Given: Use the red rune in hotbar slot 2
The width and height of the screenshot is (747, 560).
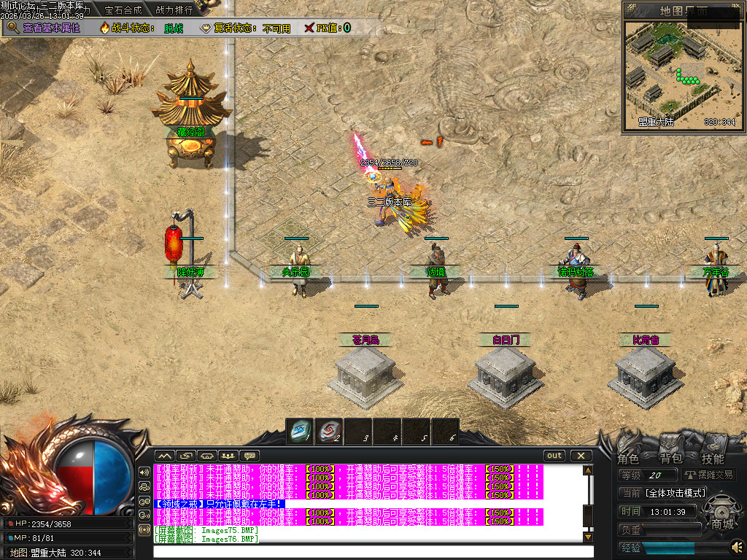Looking at the screenshot, I should (x=328, y=431).
